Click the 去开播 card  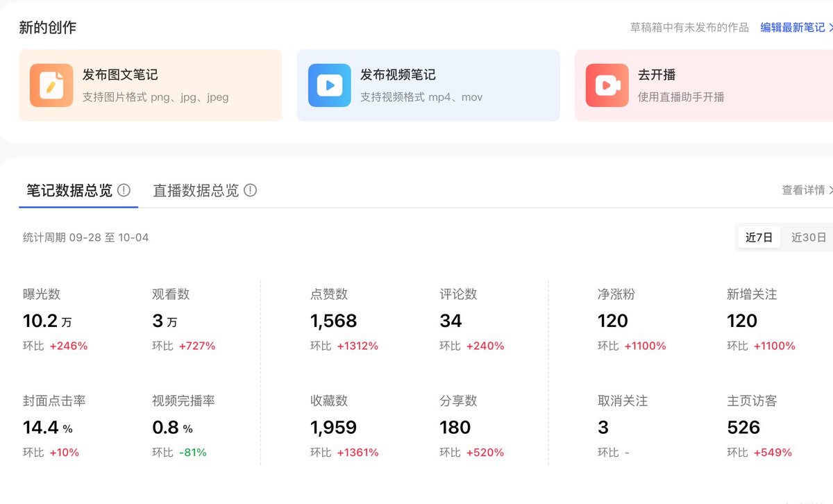click(x=703, y=85)
